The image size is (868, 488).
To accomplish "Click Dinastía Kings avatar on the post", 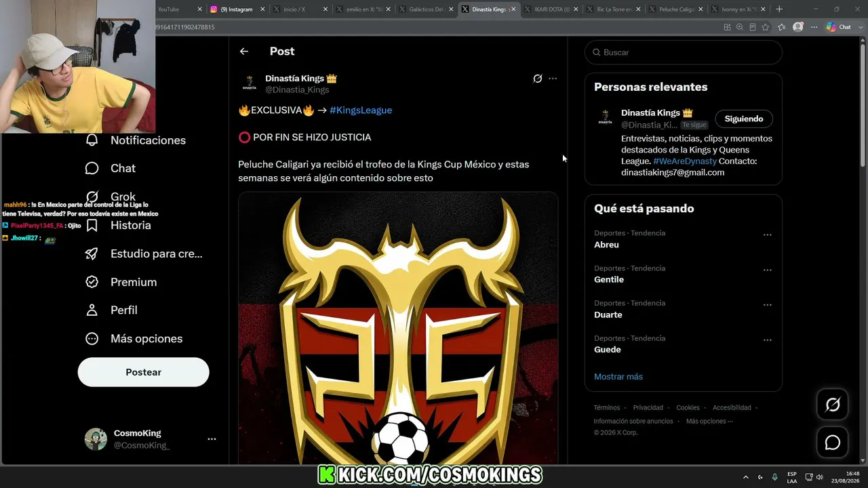I will tap(250, 83).
